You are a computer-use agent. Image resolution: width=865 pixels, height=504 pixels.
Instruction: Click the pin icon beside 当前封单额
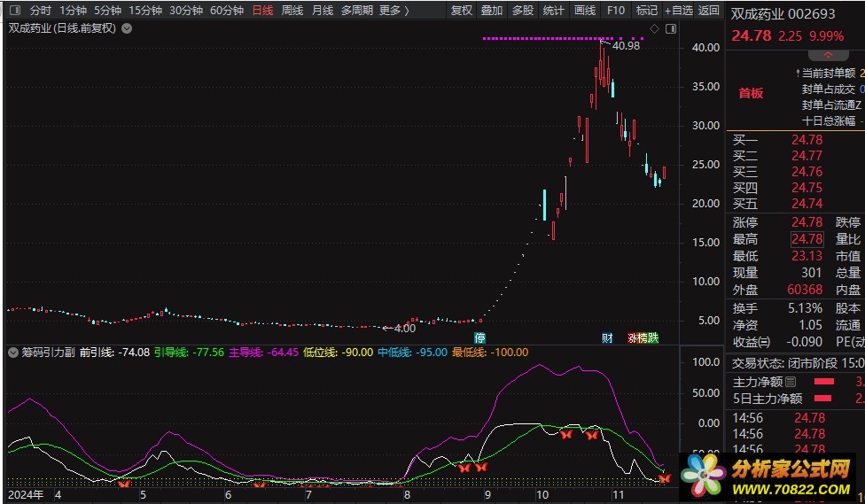798,74
